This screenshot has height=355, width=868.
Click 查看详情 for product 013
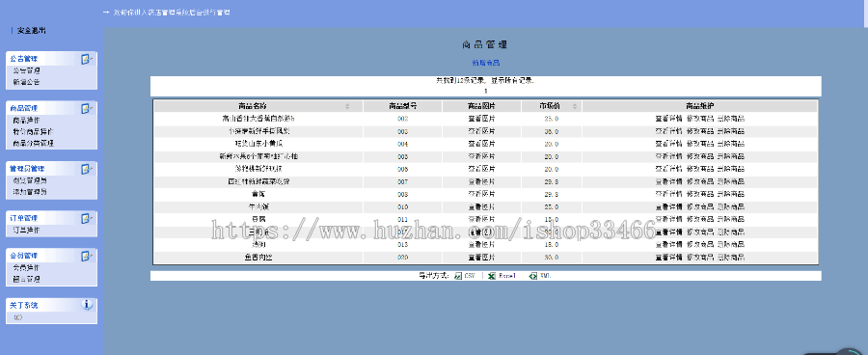pos(668,244)
